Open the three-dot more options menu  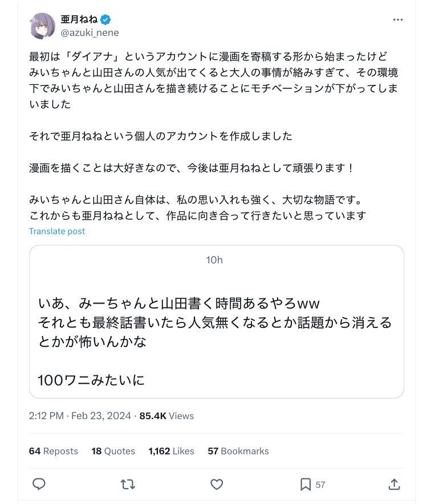point(398,19)
